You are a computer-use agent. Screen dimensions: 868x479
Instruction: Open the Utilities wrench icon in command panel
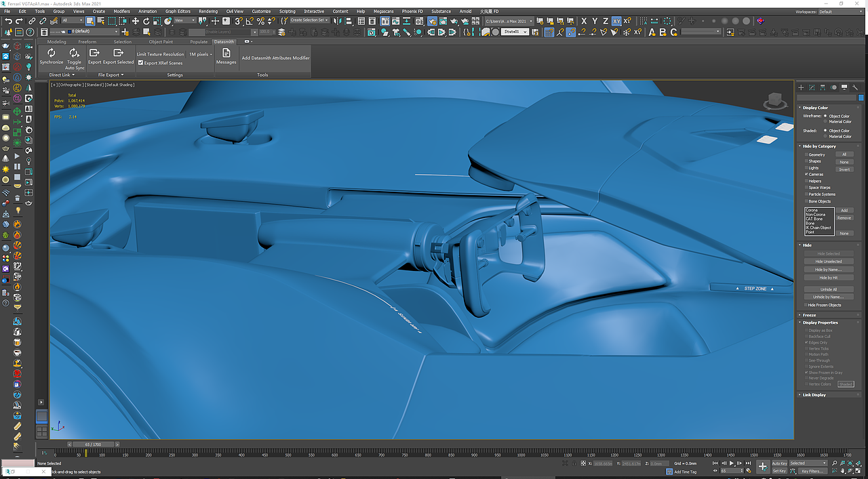[x=855, y=87]
